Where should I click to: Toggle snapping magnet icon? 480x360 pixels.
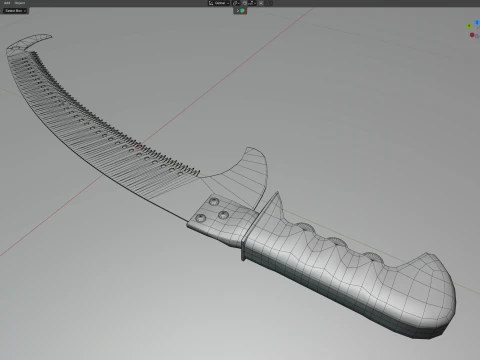245,3
